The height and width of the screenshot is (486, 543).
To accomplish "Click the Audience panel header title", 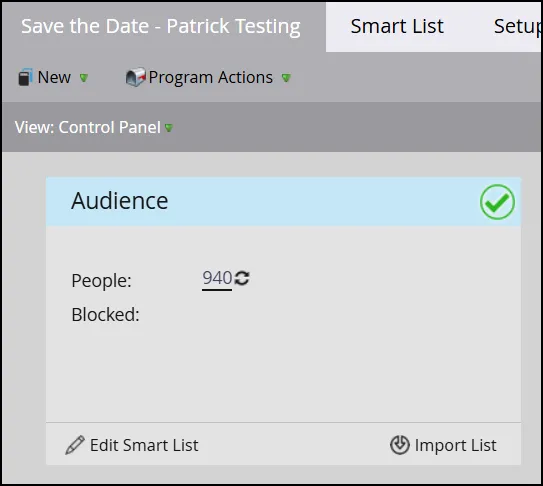I will [120, 201].
